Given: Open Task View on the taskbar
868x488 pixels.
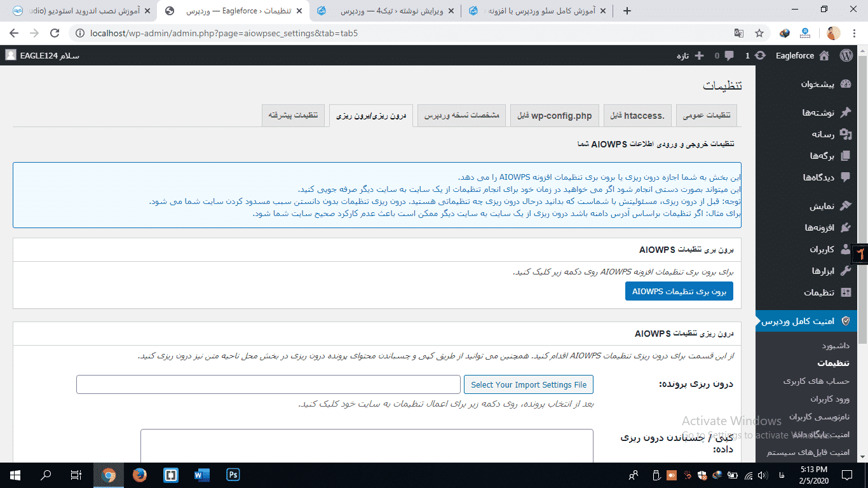Looking at the screenshot, I should 76,475.
